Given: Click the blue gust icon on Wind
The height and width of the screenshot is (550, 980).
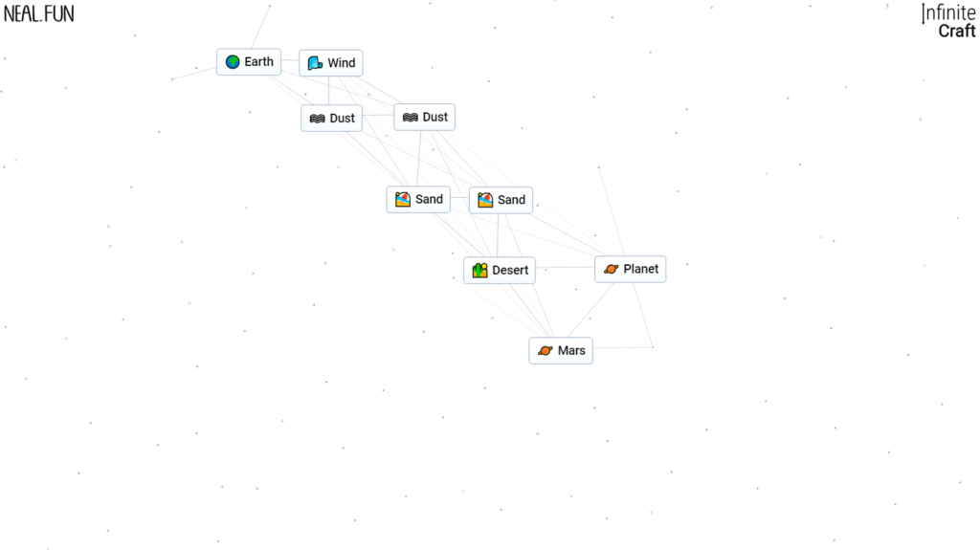Looking at the screenshot, I should 315,63.
